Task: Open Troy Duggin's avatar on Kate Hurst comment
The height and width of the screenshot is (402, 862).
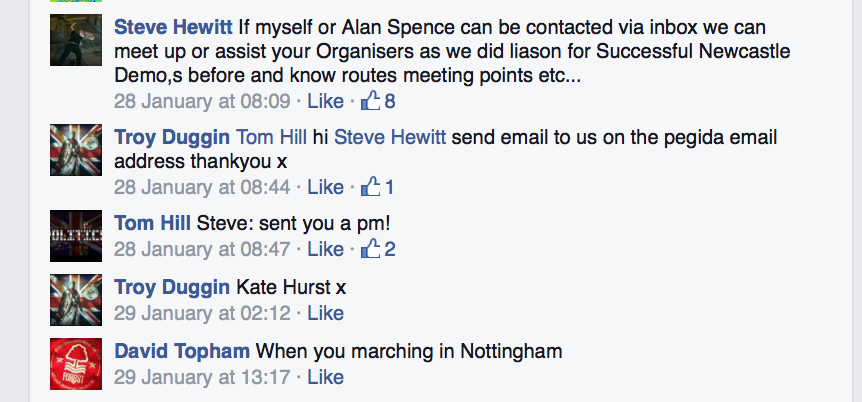Action: coord(76,300)
